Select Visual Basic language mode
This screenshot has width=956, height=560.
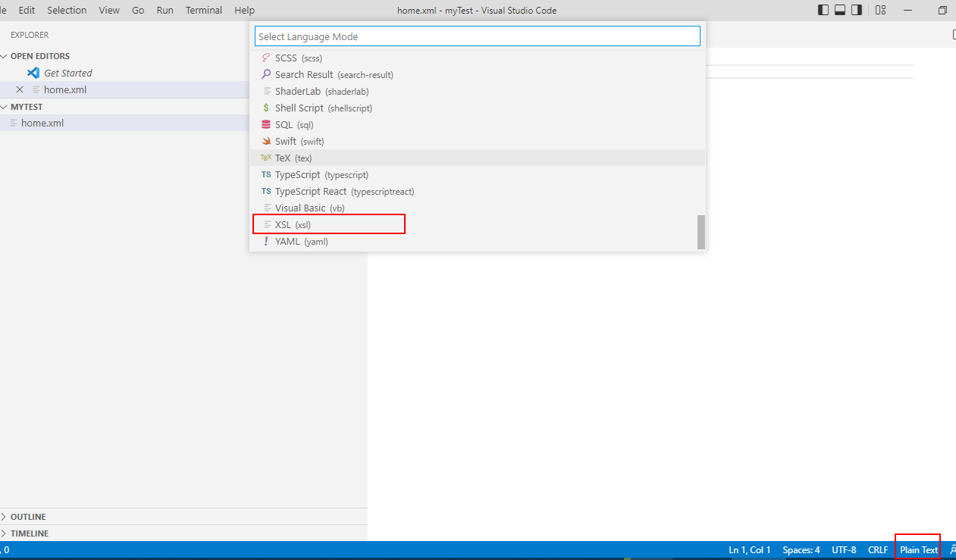(x=478, y=208)
